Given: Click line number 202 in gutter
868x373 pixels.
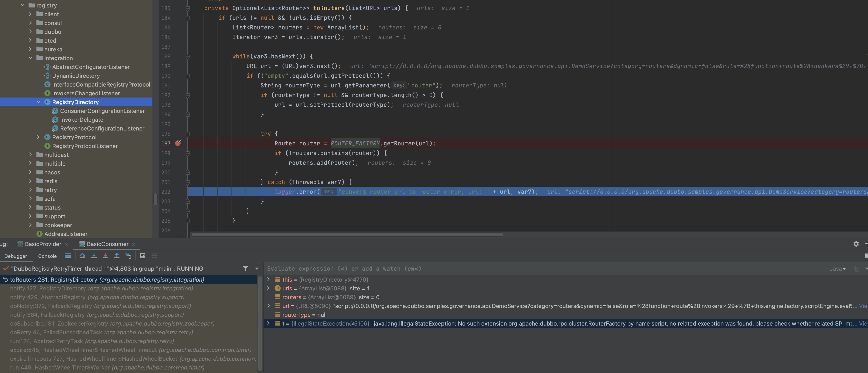Looking at the screenshot, I should point(166,192).
